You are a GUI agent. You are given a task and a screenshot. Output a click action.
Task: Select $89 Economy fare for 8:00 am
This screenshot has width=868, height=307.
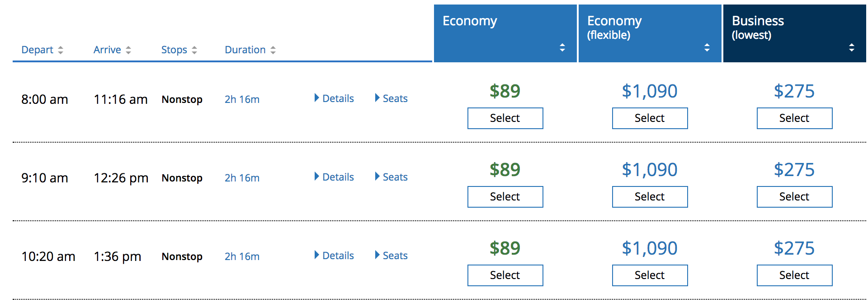point(505,118)
